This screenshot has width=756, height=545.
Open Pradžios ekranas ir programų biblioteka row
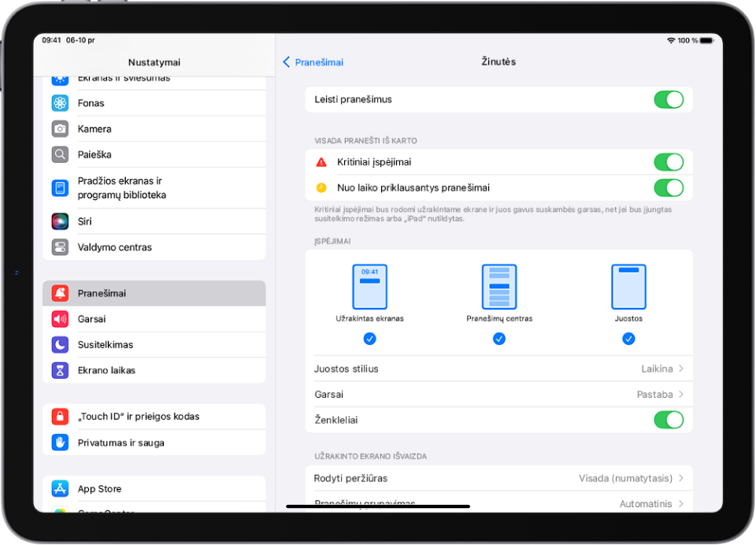154,187
